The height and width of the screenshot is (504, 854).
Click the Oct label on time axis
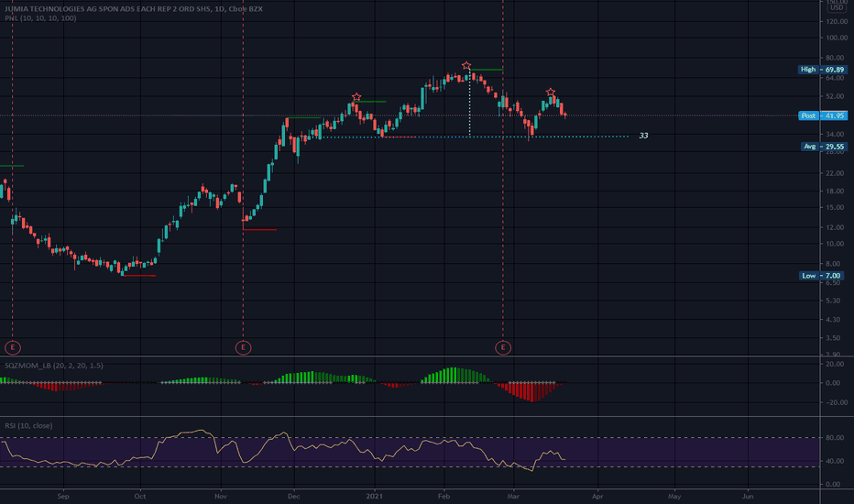click(140, 497)
